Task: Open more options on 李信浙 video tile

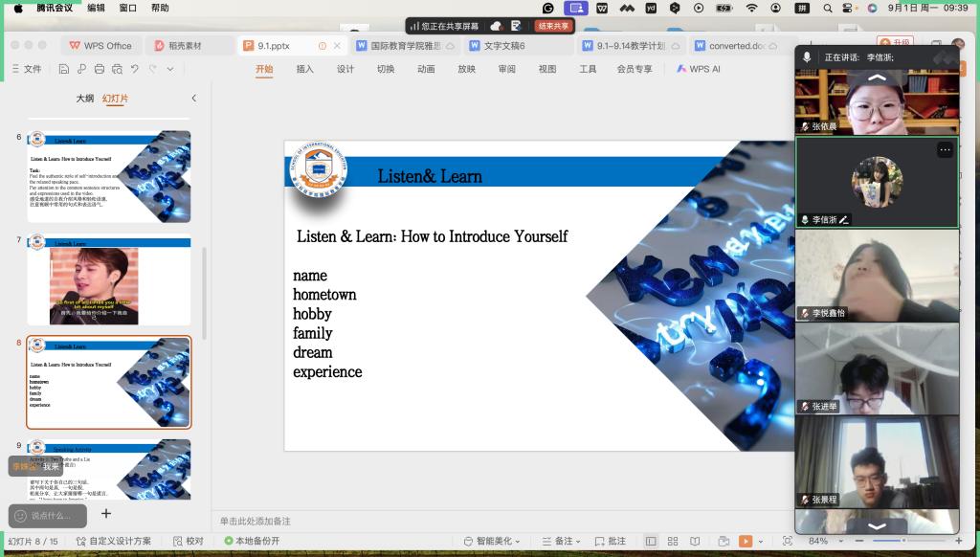Action: click(x=945, y=149)
